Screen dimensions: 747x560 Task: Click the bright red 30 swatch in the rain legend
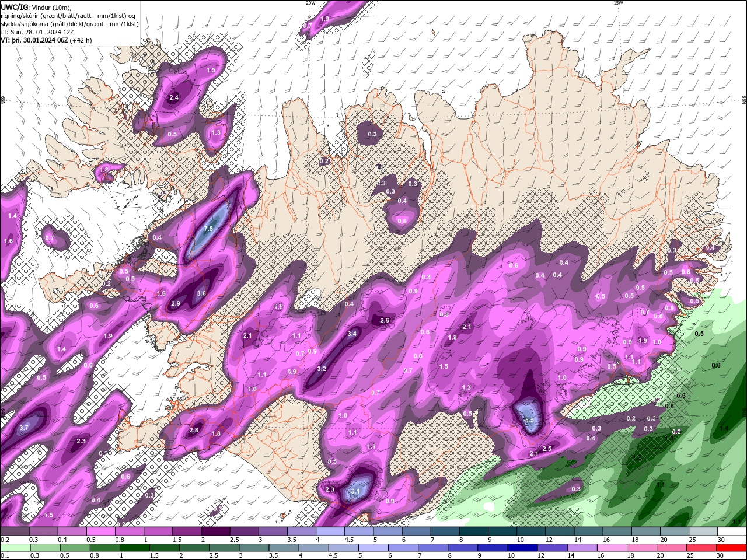coord(731,548)
